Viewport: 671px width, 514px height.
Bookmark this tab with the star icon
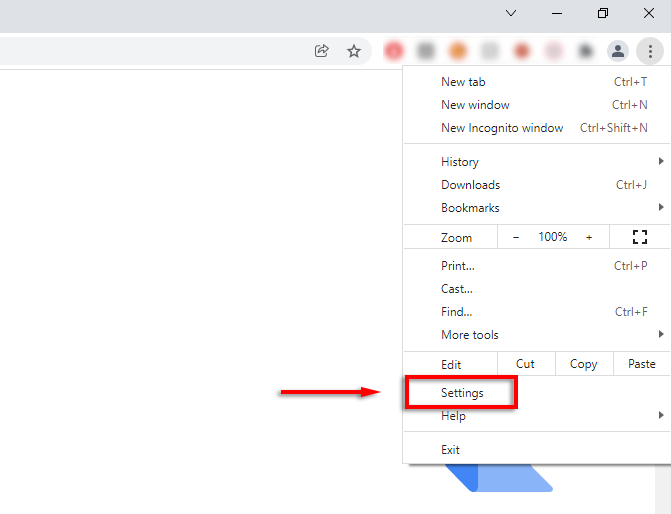click(x=353, y=51)
